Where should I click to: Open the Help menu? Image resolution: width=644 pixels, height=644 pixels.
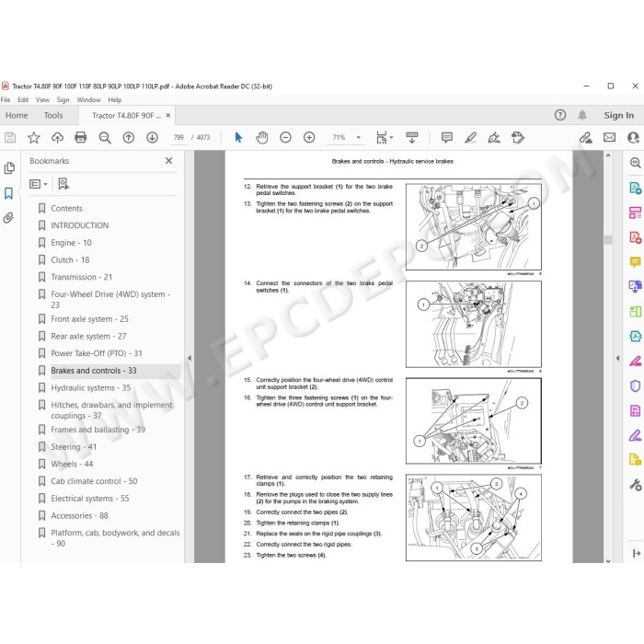tap(115, 99)
